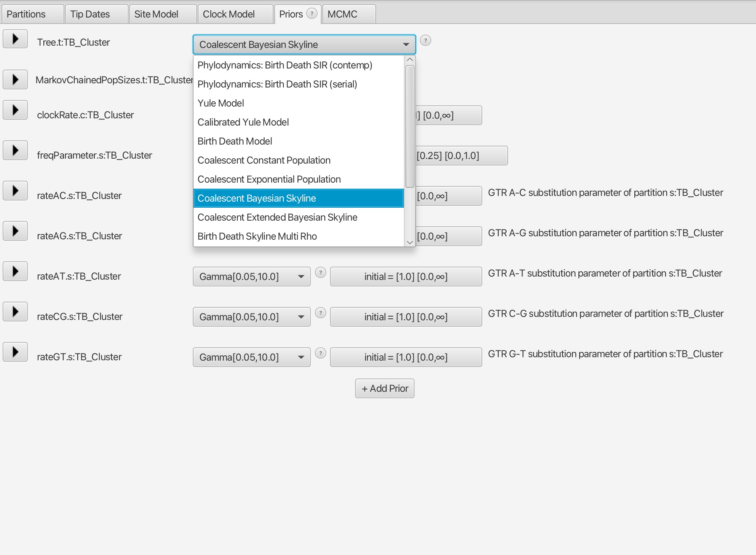756x555 pixels.
Task: Click help icon next to rateGT prior
Action: [321, 353]
